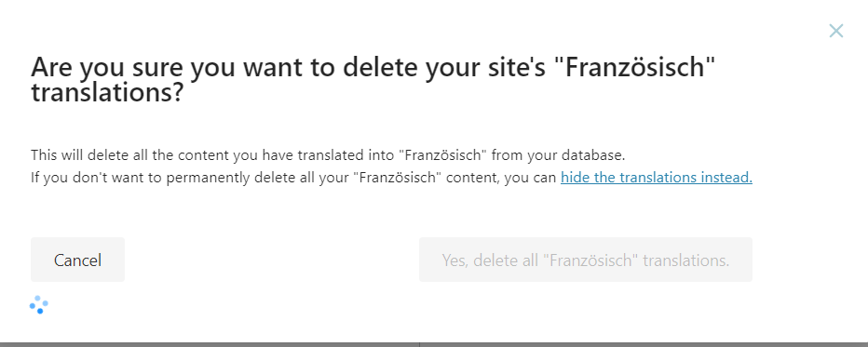Click the blue loading spinner icon

39,304
